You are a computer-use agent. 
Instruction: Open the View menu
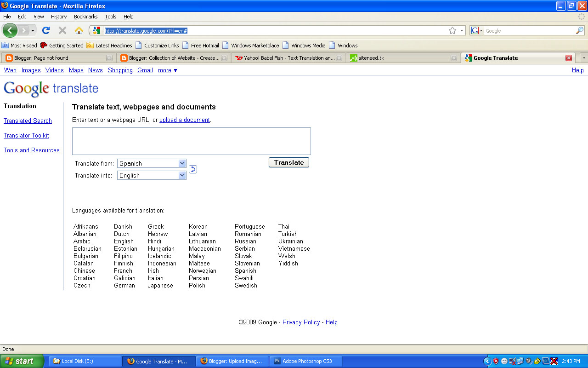click(39, 17)
